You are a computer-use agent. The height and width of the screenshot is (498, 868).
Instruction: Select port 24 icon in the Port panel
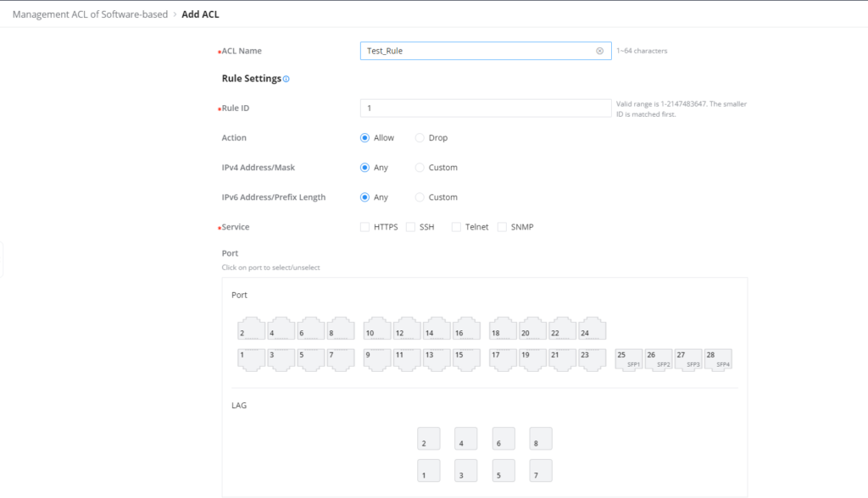point(593,328)
